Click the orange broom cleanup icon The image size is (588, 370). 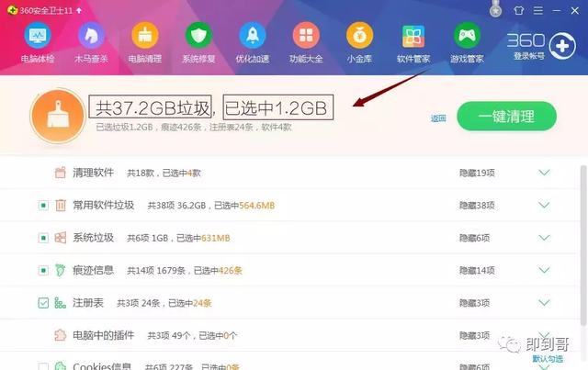pos(58,116)
